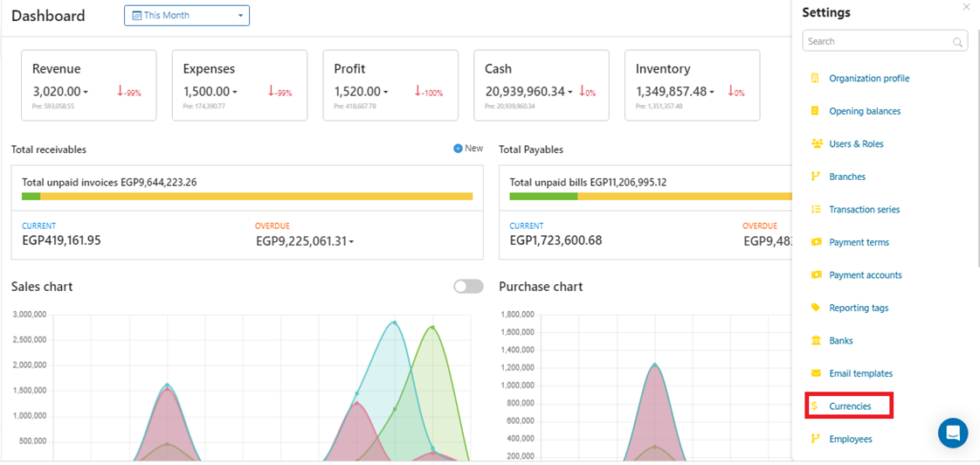Click the Transaction series list icon

(x=815, y=210)
